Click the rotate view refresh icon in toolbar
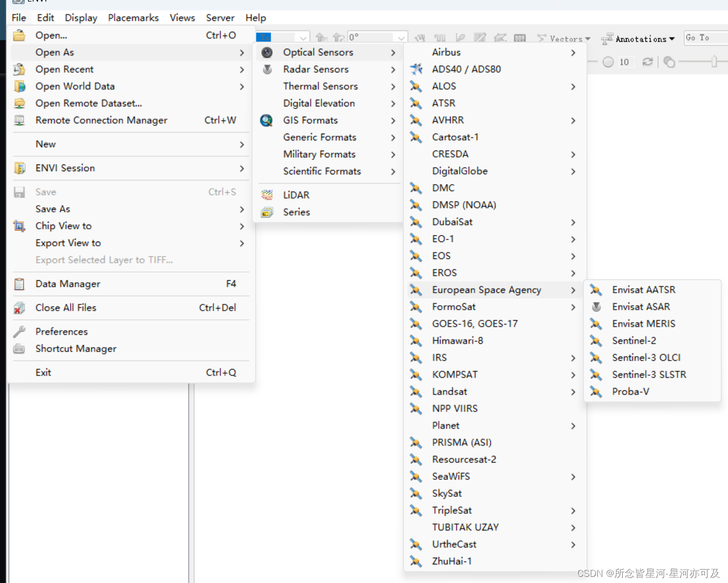728x583 pixels. [648, 62]
